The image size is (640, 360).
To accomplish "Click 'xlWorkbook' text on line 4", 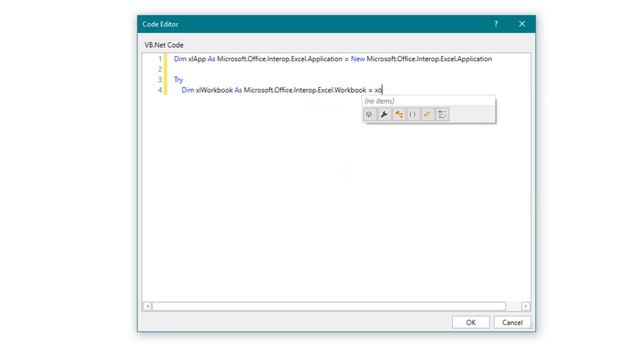I will point(214,90).
